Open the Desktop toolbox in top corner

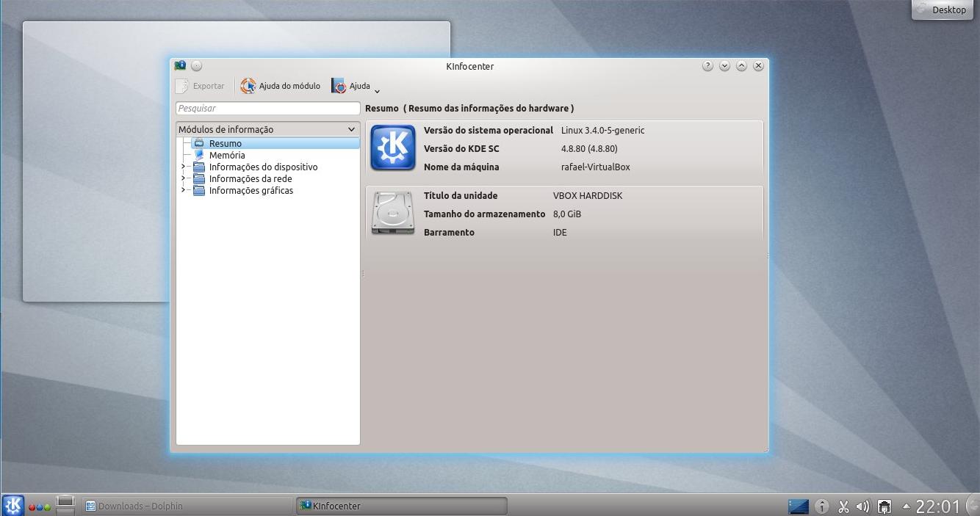(x=943, y=10)
